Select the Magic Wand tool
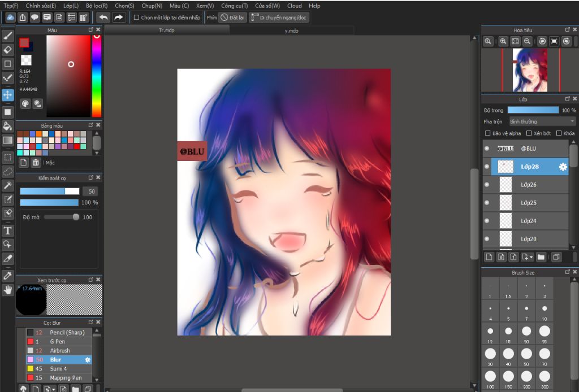Image resolution: width=579 pixels, height=392 pixels. tap(8, 185)
